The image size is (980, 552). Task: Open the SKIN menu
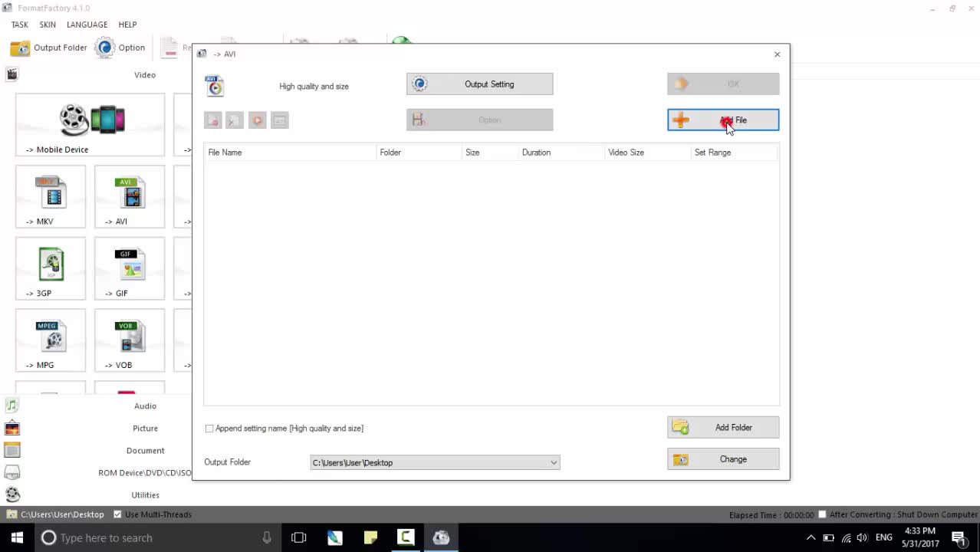click(x=48, y=25)
